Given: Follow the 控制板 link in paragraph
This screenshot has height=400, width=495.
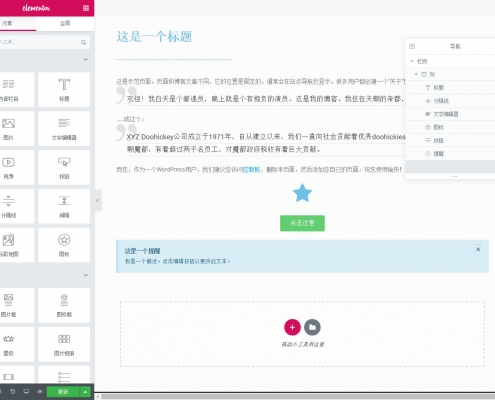Looking at the screenshot, I should 251,170.
